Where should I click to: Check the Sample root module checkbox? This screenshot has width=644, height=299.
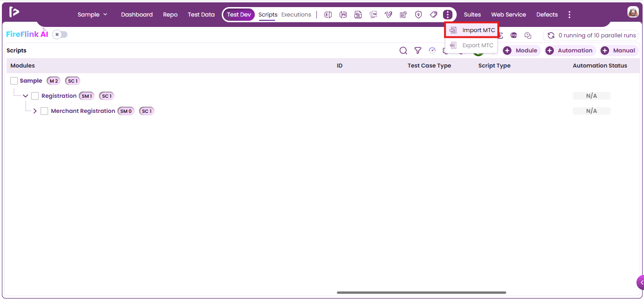point(14,81)
